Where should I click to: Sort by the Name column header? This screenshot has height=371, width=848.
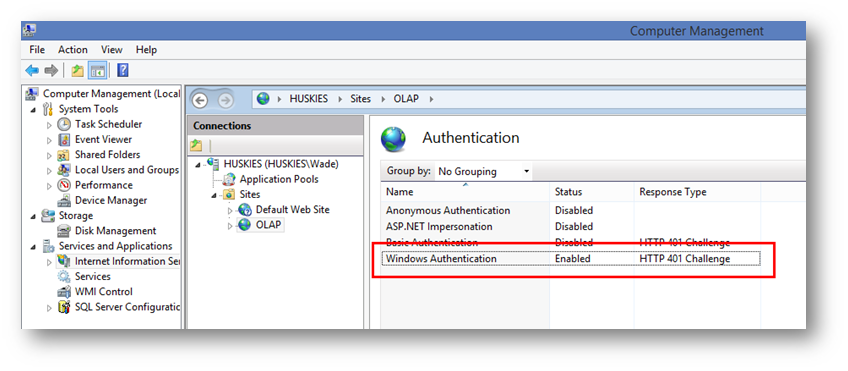[x=465, y=192]
